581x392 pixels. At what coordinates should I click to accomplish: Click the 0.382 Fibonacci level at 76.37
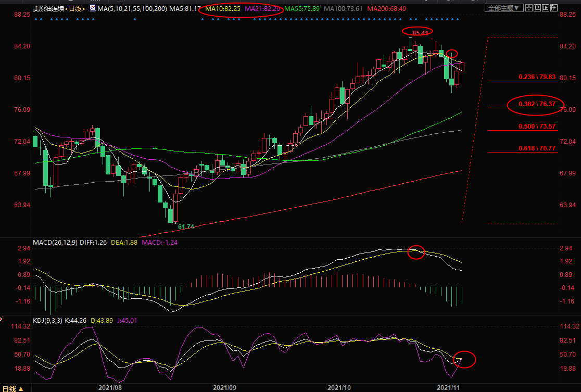click(537, 104)
